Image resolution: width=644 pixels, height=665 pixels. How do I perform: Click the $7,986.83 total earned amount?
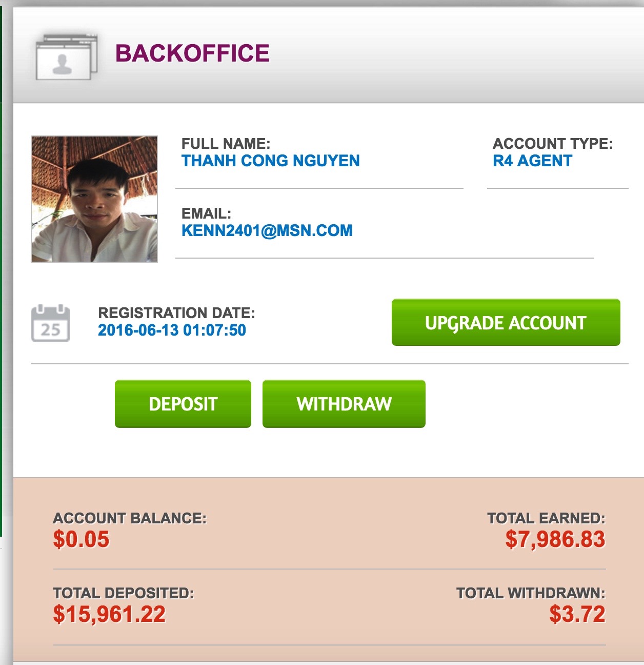pyautogui.click(x=555, y=539)
